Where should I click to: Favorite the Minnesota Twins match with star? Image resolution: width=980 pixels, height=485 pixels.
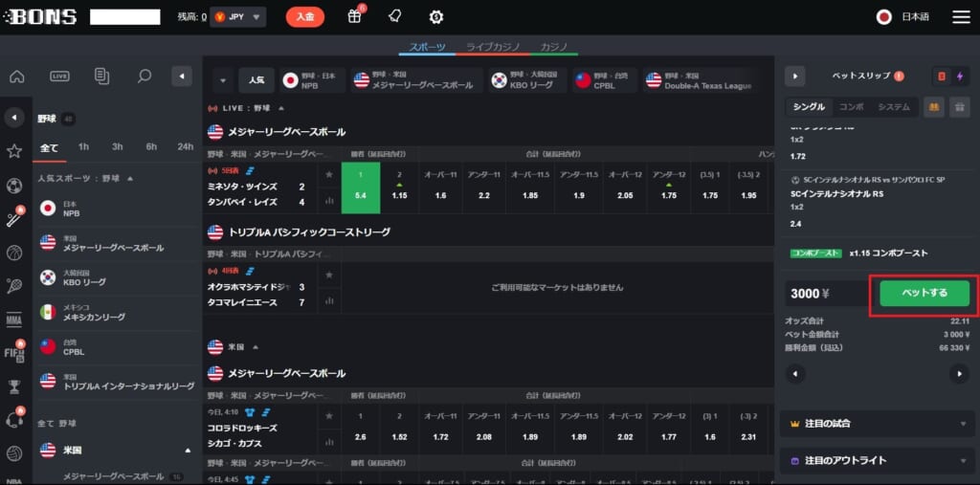point(329,174)
